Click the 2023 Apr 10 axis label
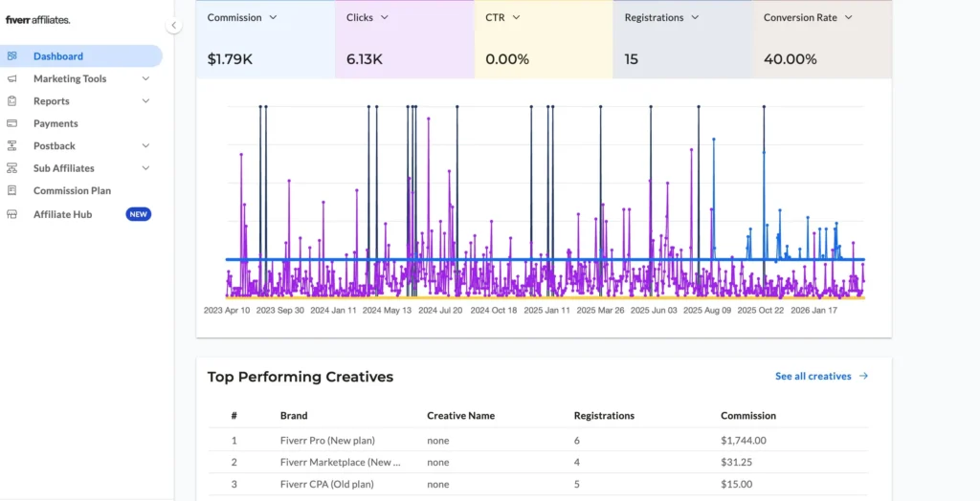The height and width of the screenshot is (501, 980). click(x=227, y=310)
